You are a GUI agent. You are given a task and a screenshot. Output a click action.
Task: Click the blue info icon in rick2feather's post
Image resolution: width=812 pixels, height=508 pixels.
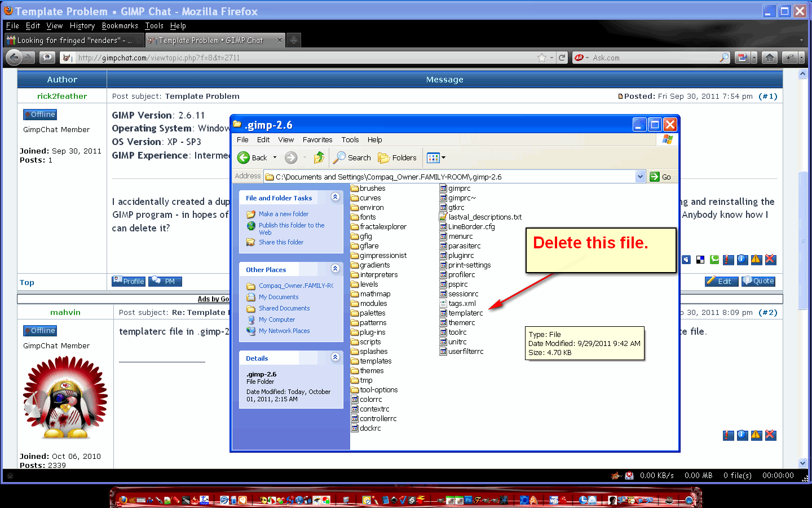(742, 260)
